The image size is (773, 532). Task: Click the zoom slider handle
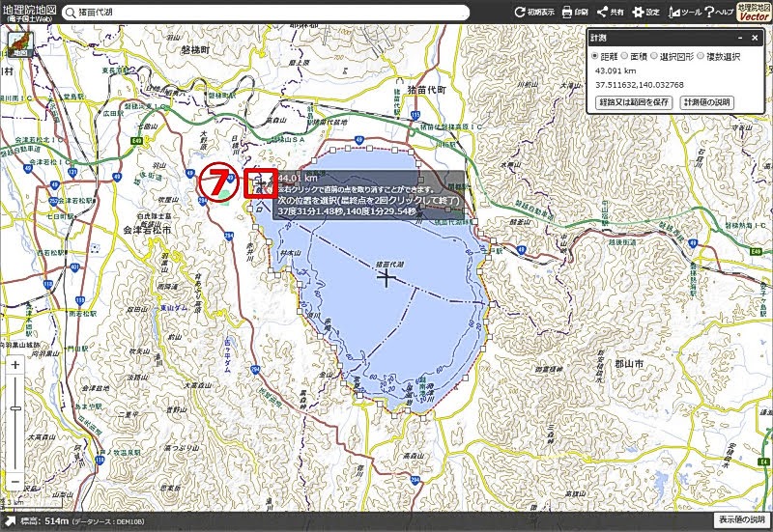point(15,408)
